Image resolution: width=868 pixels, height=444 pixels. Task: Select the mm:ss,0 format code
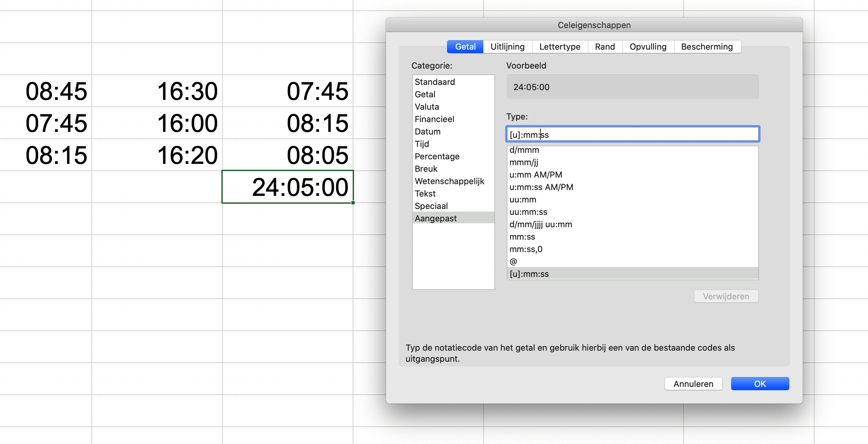click(x=526, y=249)
